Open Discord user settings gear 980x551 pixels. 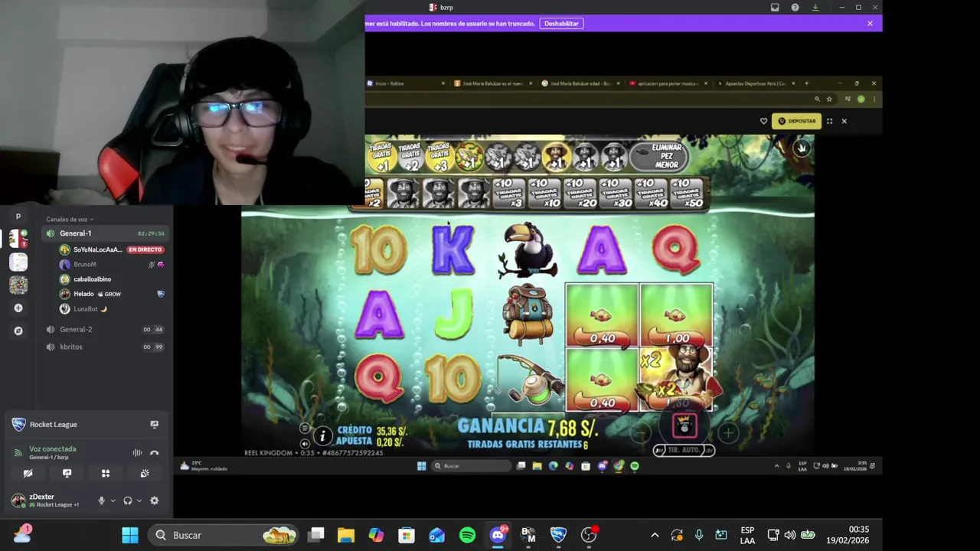[154, 500]
